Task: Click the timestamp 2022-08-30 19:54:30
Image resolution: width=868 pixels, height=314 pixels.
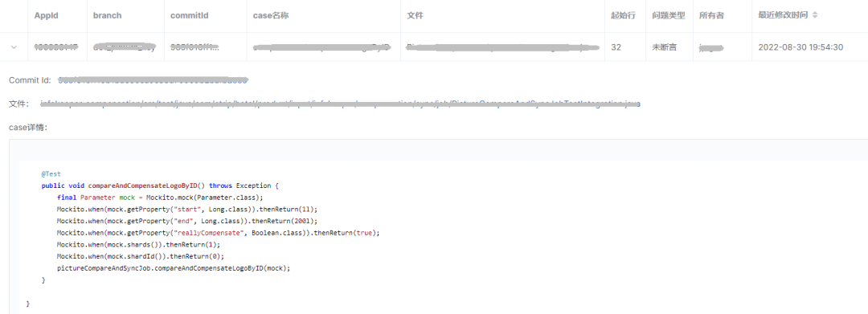Action: tap(800, 47)
